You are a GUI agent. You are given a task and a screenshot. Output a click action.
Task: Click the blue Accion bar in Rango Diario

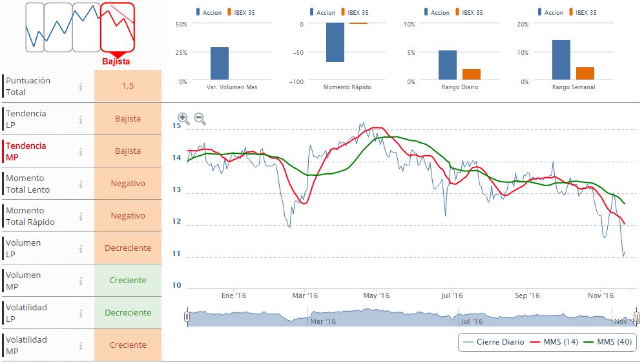point(448,65)
